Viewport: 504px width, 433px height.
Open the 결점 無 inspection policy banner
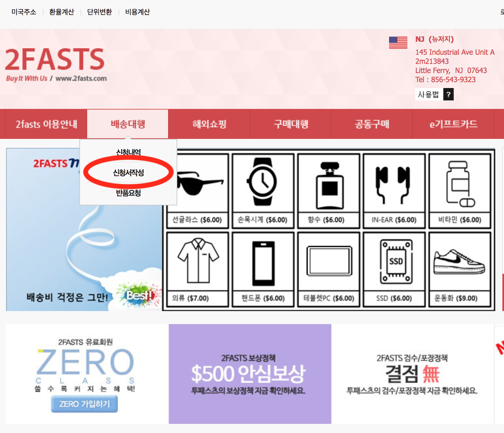[x=413, y=374]
